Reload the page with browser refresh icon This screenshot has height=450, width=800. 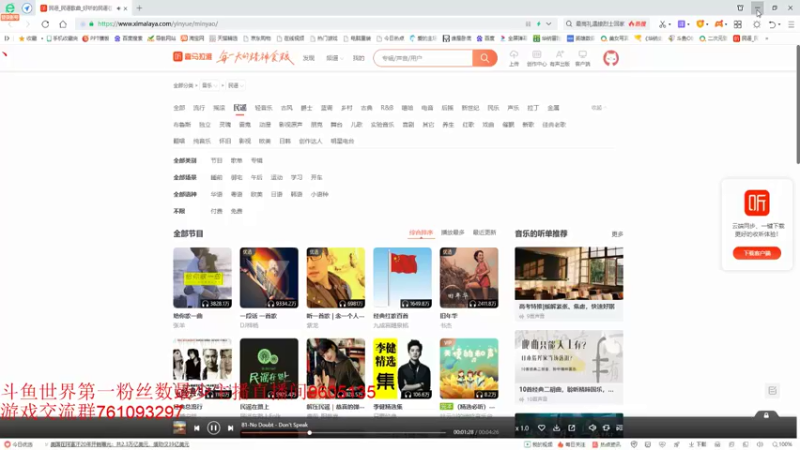pyautogui.click(x=45, y=24)
